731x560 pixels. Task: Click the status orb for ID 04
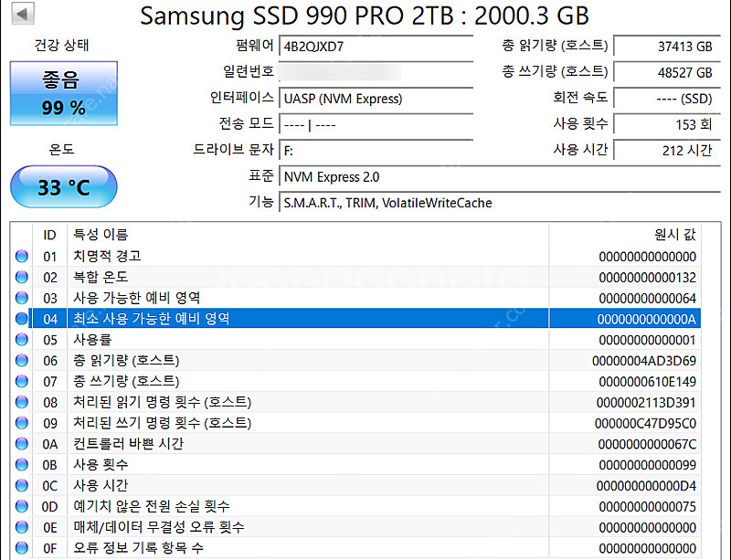[21, 319]
